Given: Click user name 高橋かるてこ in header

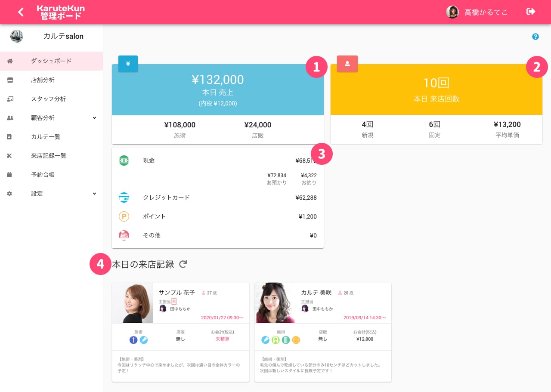Looking at the screenshot, I should [x=486, y=12].
